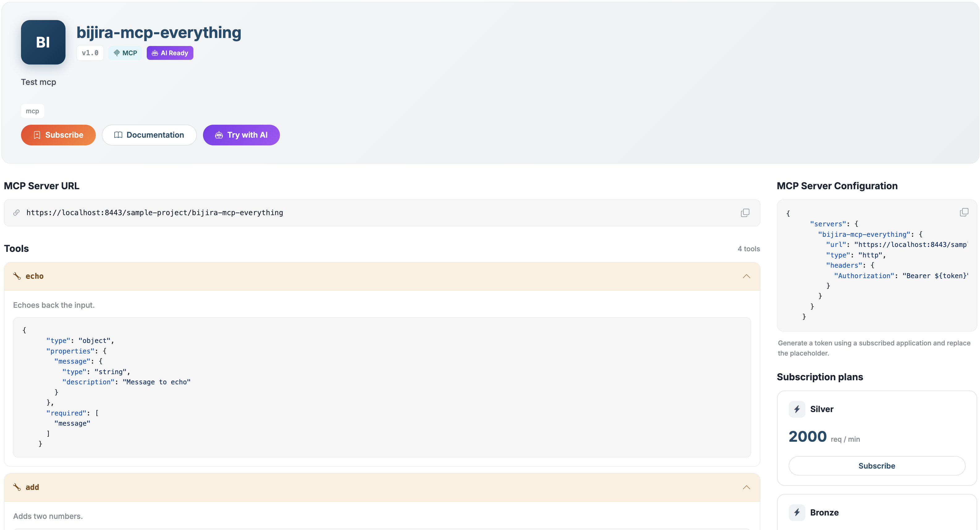Click the Bronze plan title
The image size is (980, 530).
[824, 512]
